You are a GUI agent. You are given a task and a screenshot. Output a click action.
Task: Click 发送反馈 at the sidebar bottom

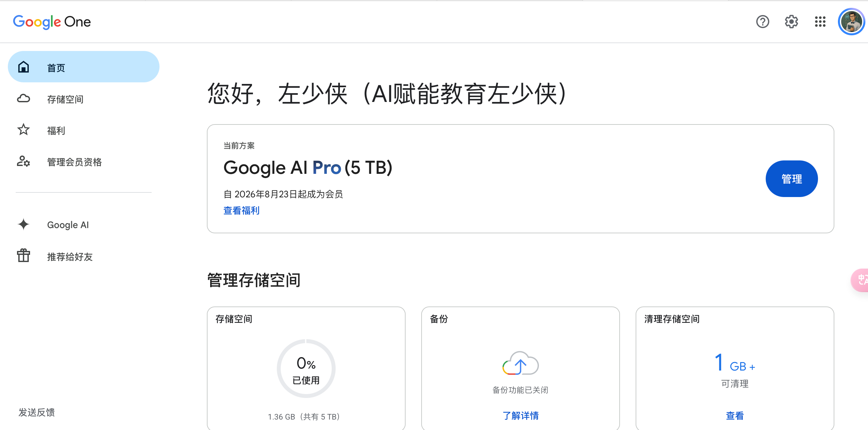pos(36,412)
